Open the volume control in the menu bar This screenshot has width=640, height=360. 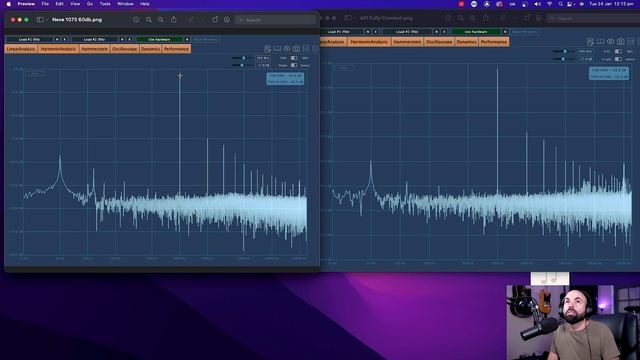tap(538, 4)
